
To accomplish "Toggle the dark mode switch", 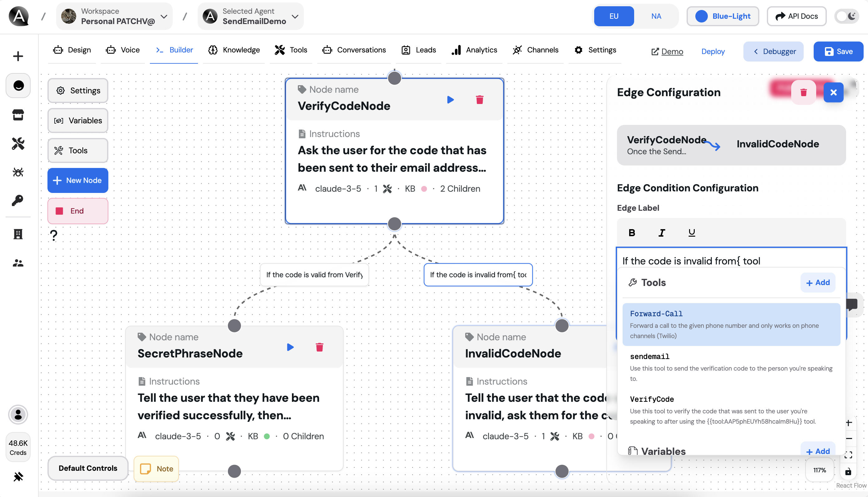I will [847, 16].
